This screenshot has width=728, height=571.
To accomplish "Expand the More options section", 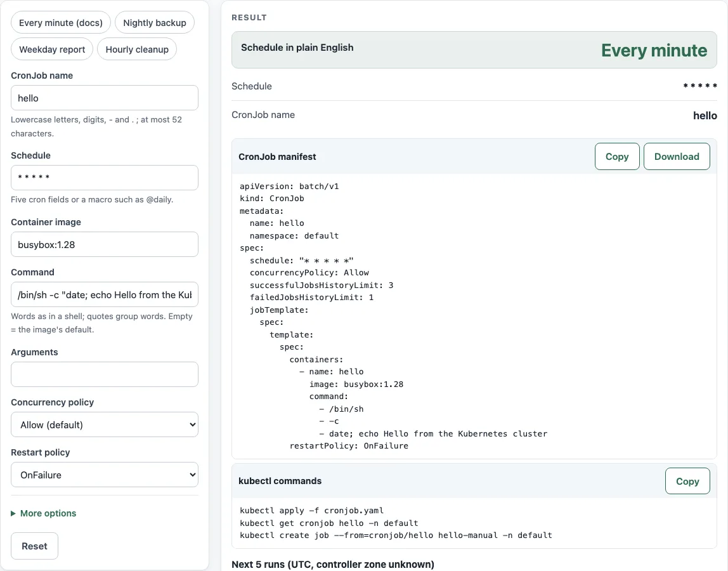I will (44, 513).
